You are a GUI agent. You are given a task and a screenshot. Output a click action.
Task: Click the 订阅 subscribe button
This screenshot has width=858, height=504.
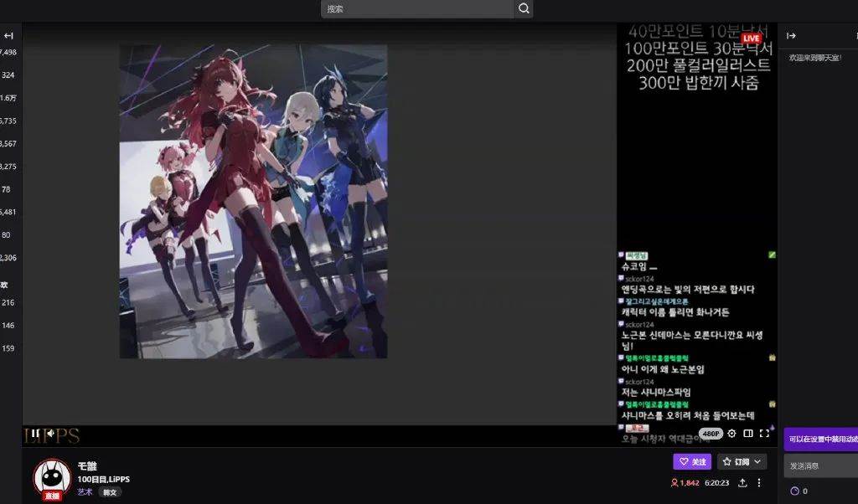coord(736,462)
